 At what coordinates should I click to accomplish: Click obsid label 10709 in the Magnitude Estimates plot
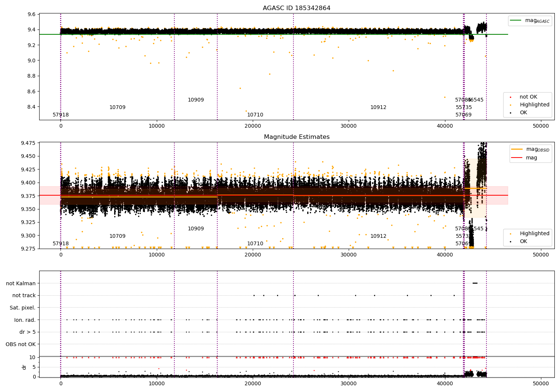[117, 236]
